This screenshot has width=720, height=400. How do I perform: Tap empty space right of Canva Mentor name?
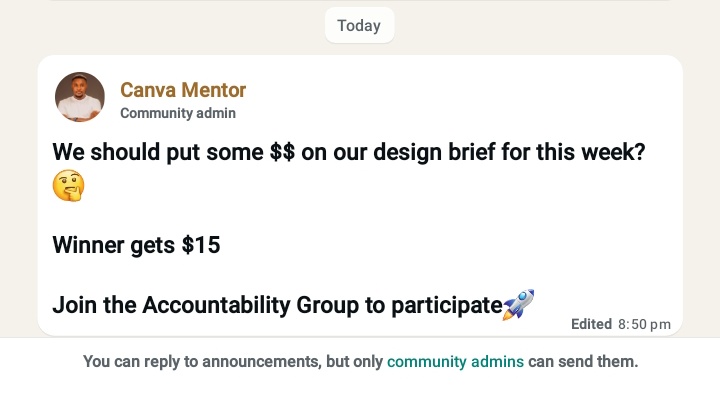[450, 90]
